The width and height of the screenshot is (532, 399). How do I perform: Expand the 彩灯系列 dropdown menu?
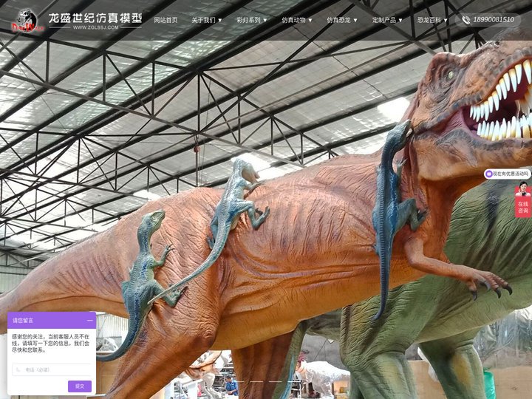(x=251, y=20)
